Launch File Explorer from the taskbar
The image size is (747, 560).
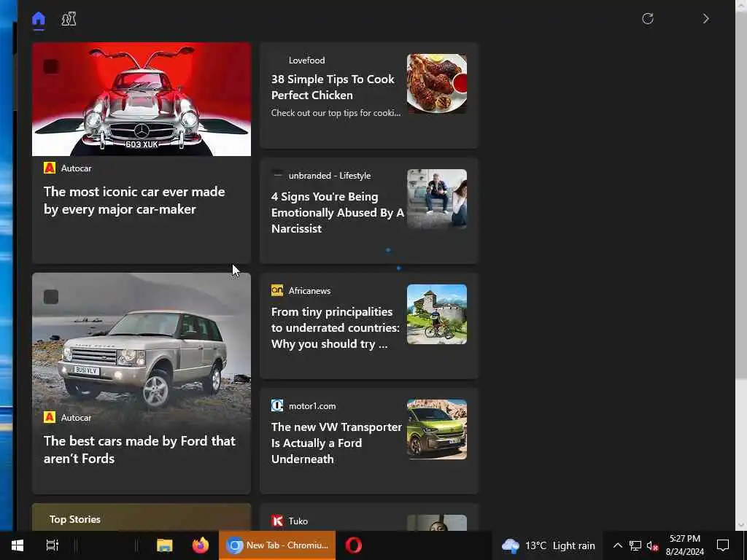pos(165,545)
